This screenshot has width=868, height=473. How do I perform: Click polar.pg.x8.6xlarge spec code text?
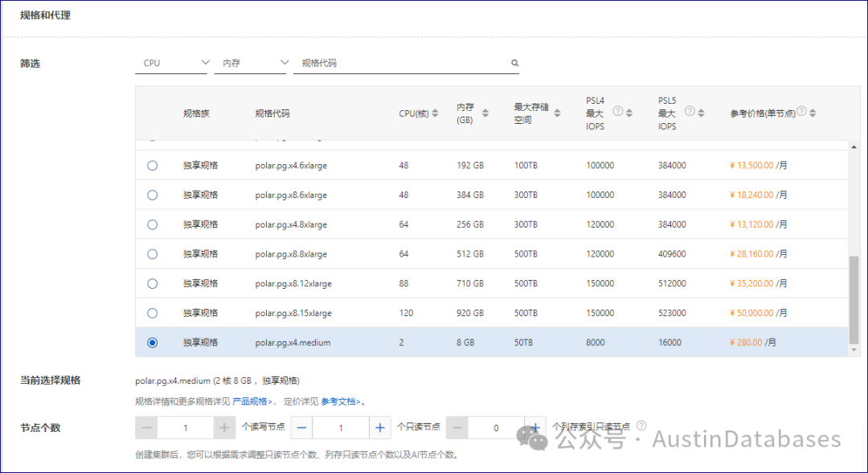[x=291, y=195]
